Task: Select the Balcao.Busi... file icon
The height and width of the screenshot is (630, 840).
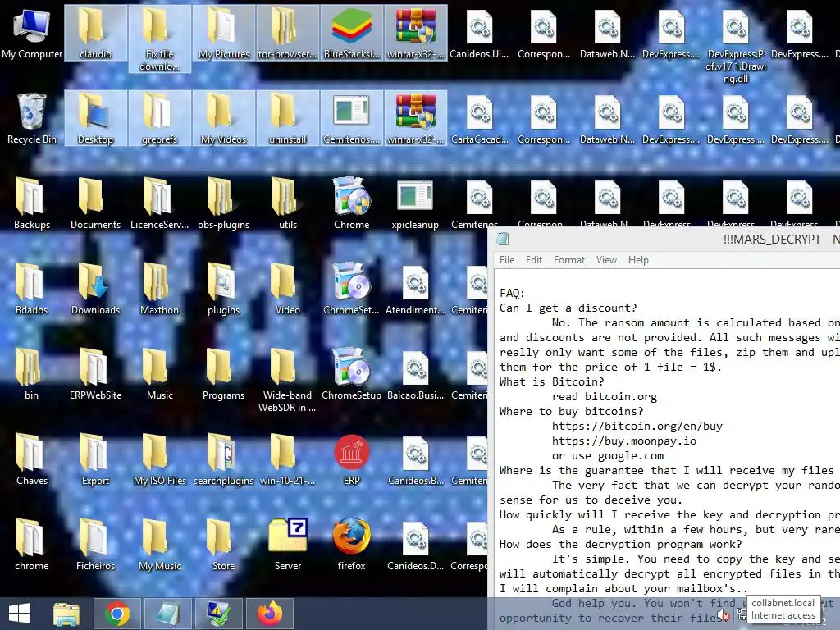Action: pos(415,374)
